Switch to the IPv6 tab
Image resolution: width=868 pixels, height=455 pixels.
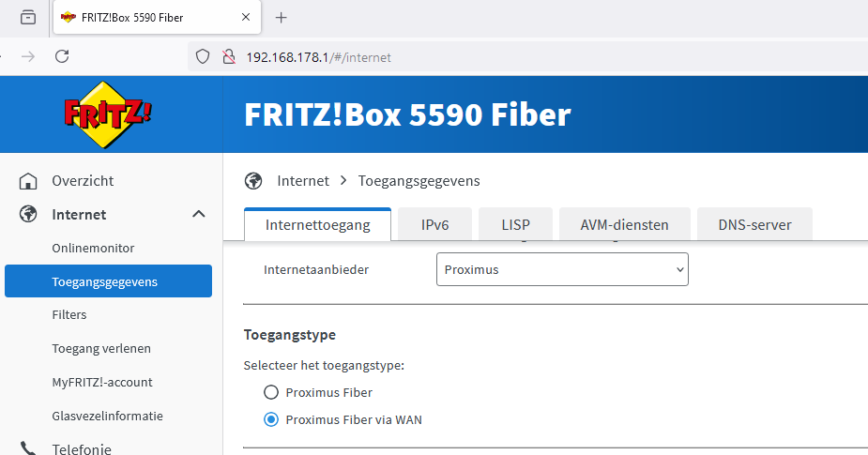coord(434,225)
